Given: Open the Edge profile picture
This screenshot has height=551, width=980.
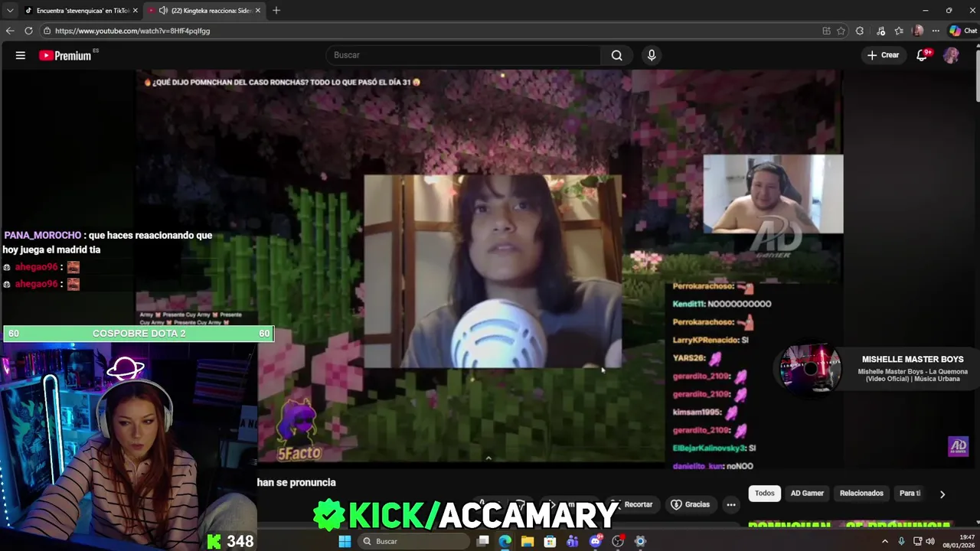Looking at the screenshot, I should [x=918, y=31].
